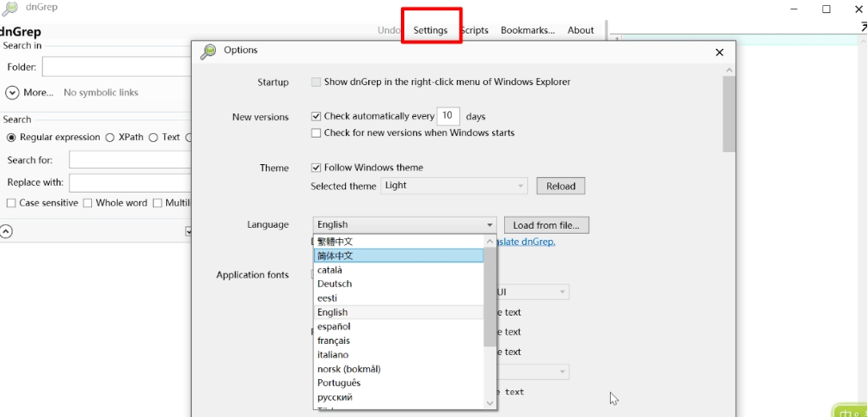This screenshot has height=417, width=868.
Task: Click the Undo menu item
Action: pos(389,30)
